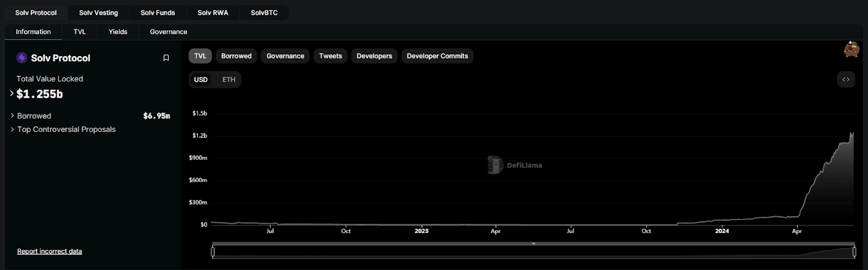Click the right handle of the date range slider

(854, 252)
